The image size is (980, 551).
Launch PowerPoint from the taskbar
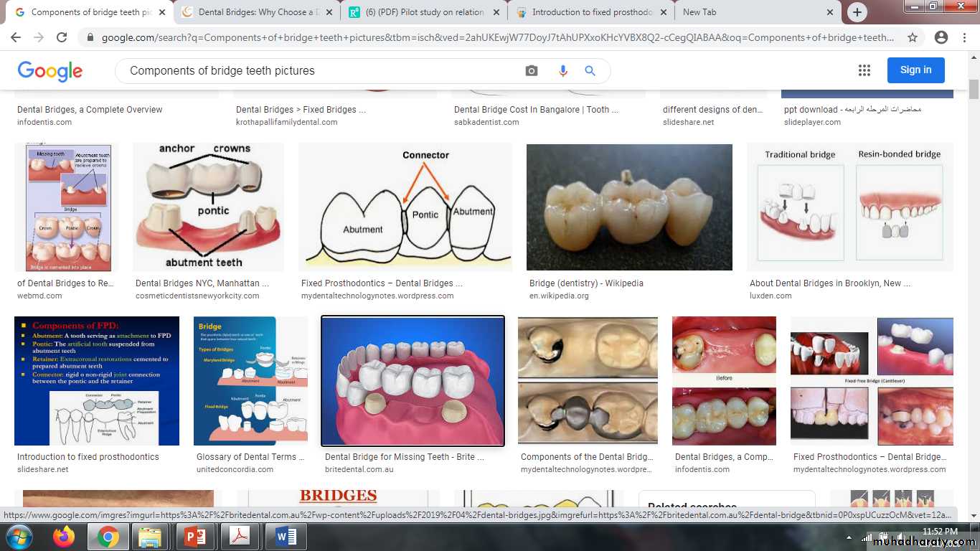(194, 537)
